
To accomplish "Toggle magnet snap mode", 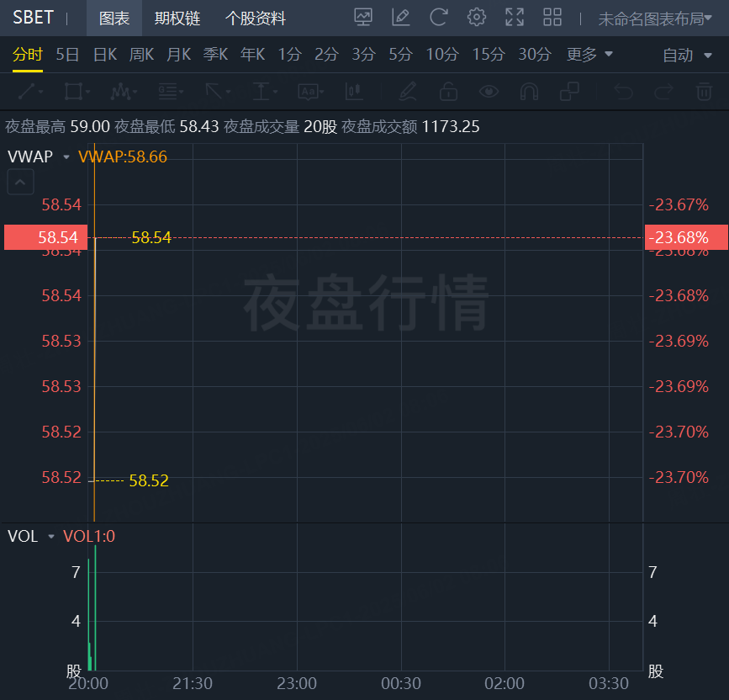I will pos(529,92).
